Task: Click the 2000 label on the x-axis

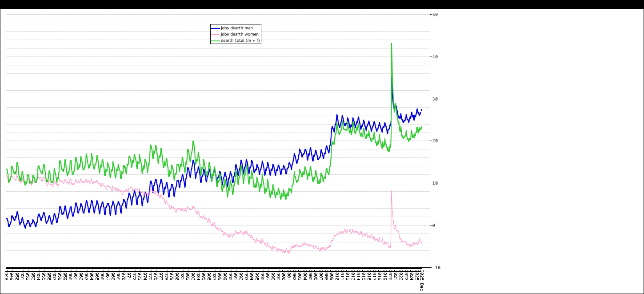Action: 283,275
